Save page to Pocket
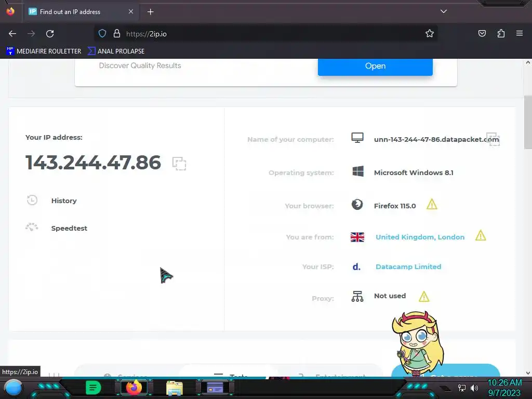 (x=482, y=33)
